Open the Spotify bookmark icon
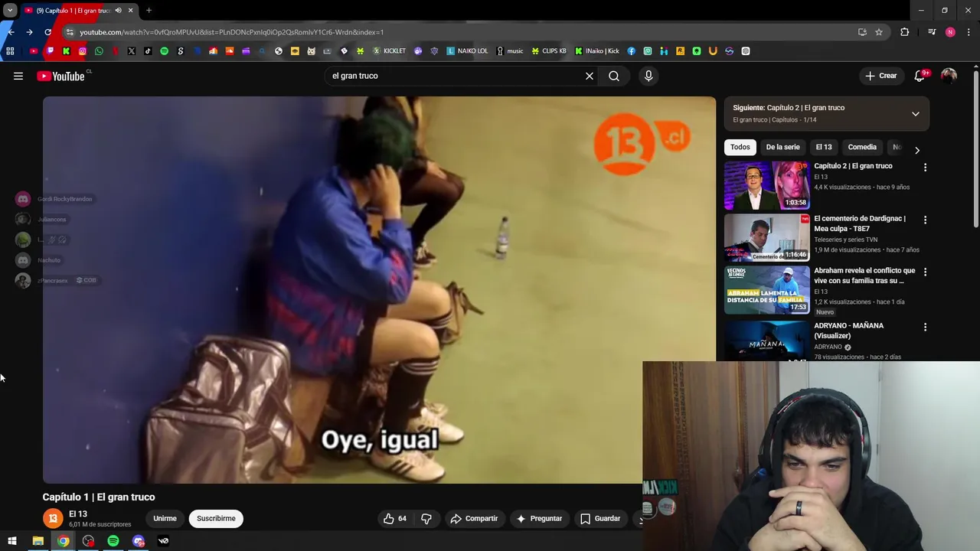The image size is (980, 551). tap(164, 51)
